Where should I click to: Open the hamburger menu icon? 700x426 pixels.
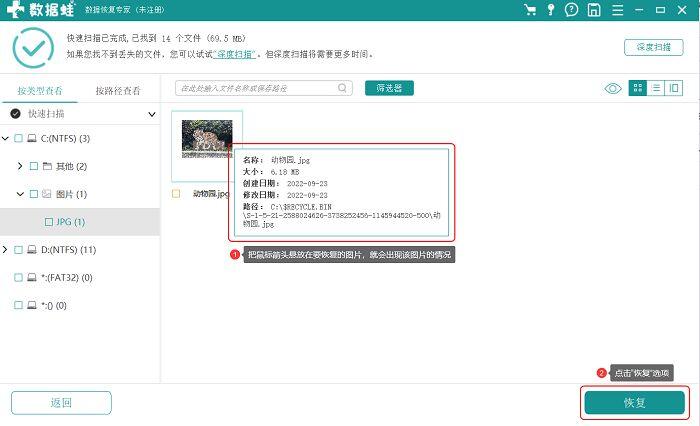pyautogui.click(x=617, y=9)
